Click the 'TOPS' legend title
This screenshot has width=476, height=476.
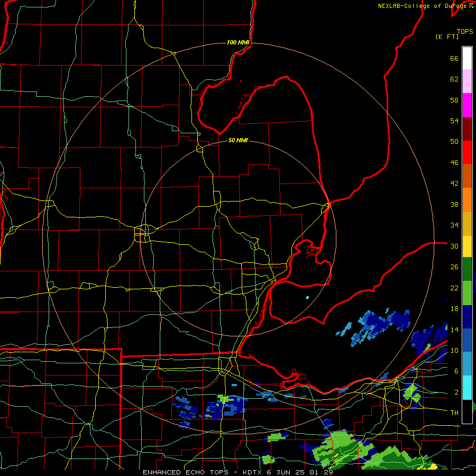click(x=465, y=31)
